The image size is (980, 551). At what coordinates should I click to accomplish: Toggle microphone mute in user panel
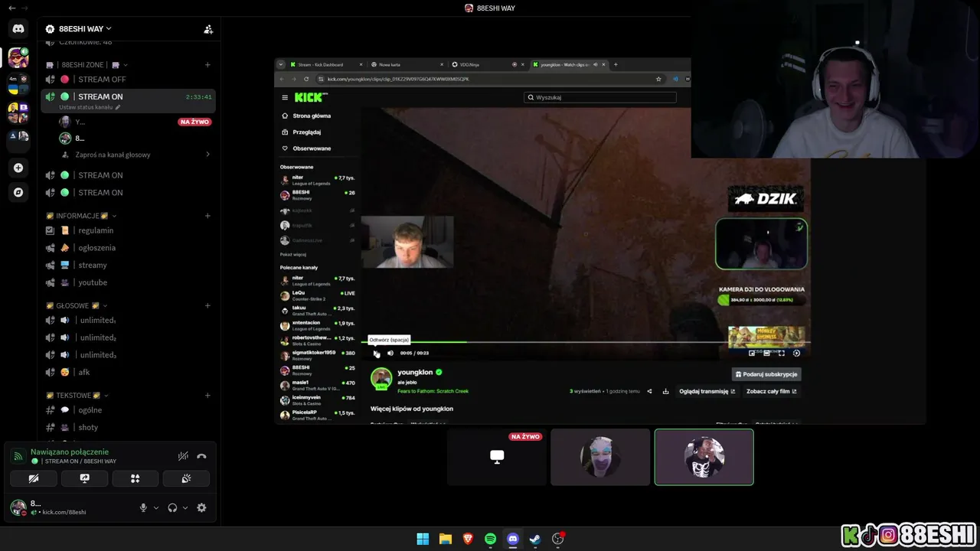(x=143, y=507)
